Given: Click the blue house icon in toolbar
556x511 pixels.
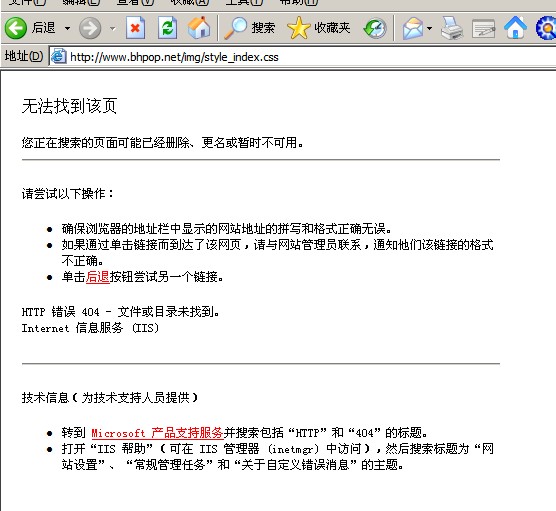Looking at the screenshot, I should point(516,28).
